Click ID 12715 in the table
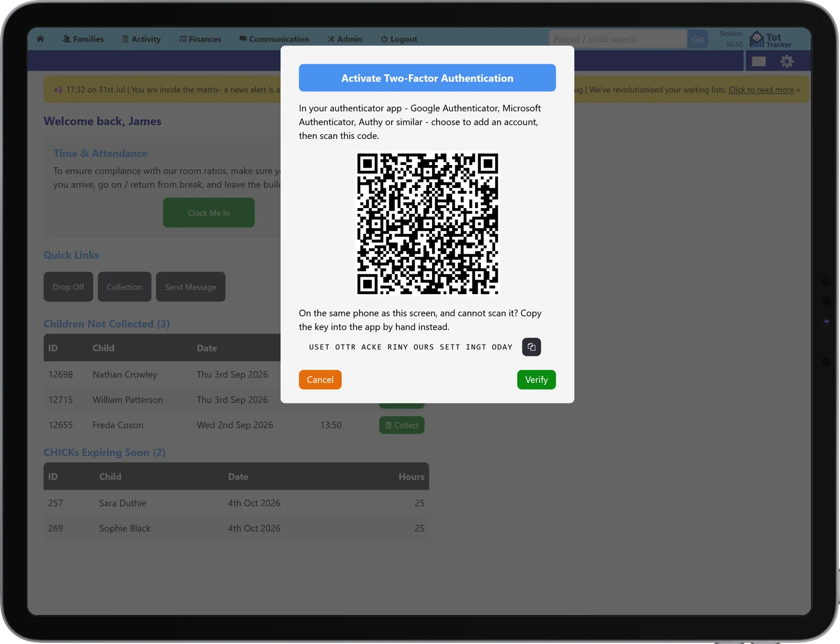Screen dimensions: 840x644 click(60, 400)
